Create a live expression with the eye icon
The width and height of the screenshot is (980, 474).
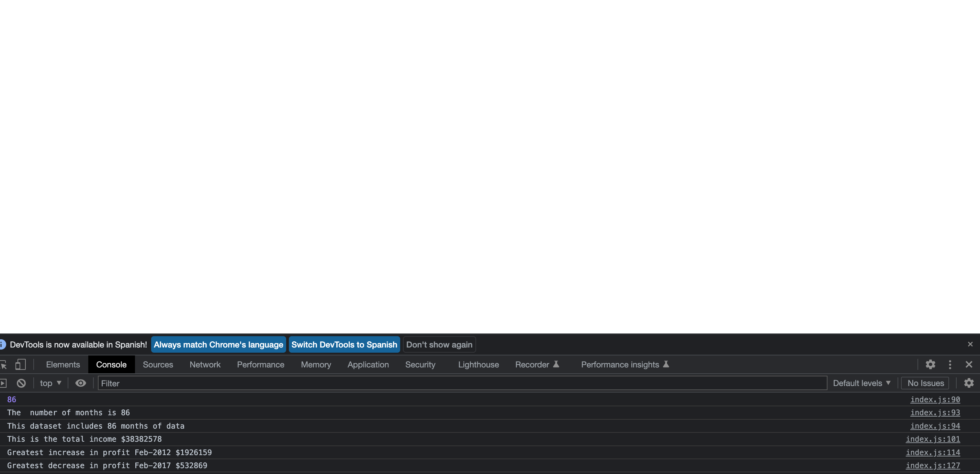(x=80, y=383)
